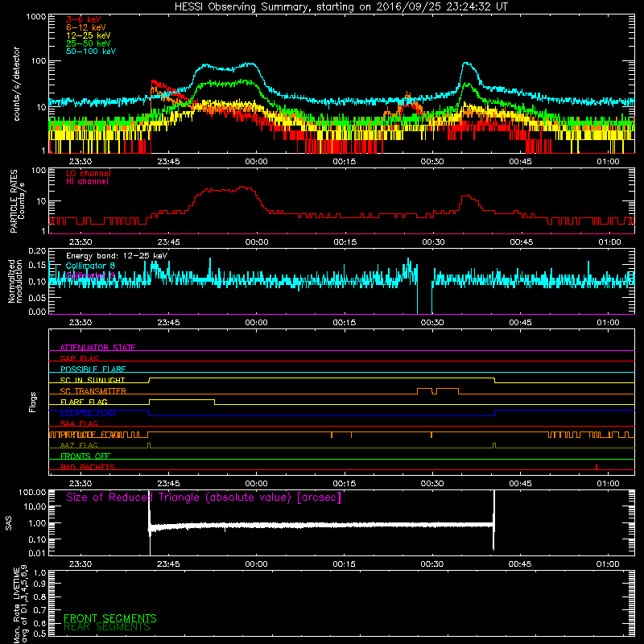The image size is (644, 644).
Task: Click the raised orange SC TRANSMITTER step
Action: click(x=438, y=390)
